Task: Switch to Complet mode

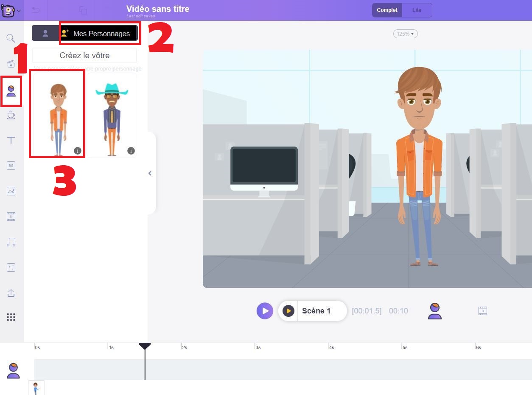Action: 387,10
